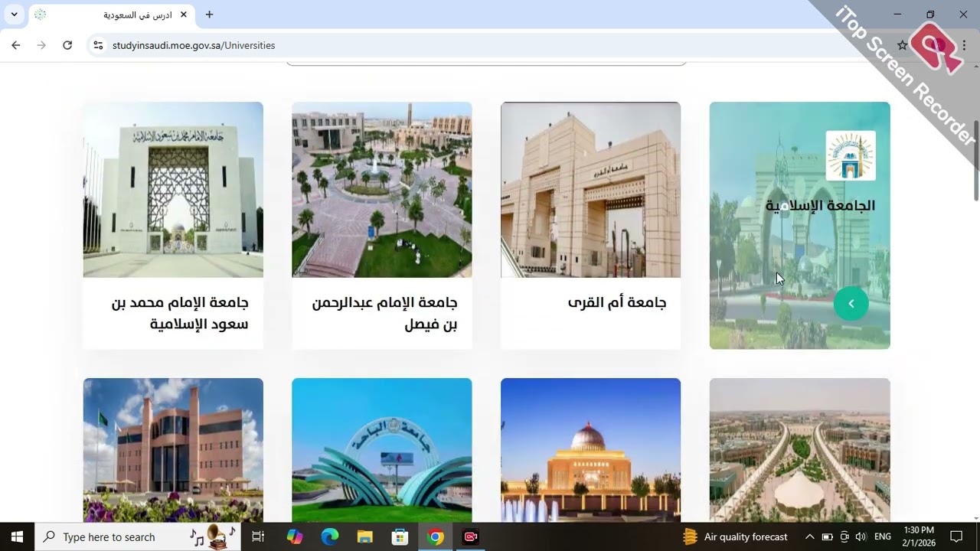Open Task View on the taskbar

click(258, 536)
